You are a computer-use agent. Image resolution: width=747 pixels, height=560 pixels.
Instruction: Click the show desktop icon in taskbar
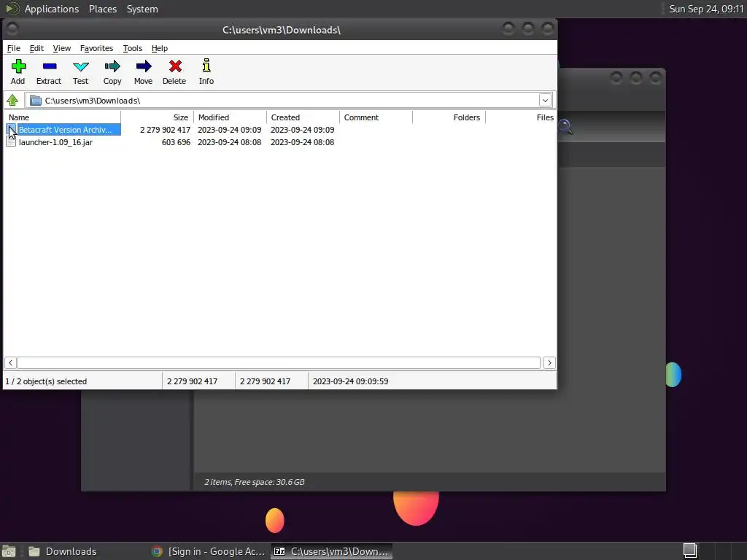pyautogui.click(x=9, y=551)
